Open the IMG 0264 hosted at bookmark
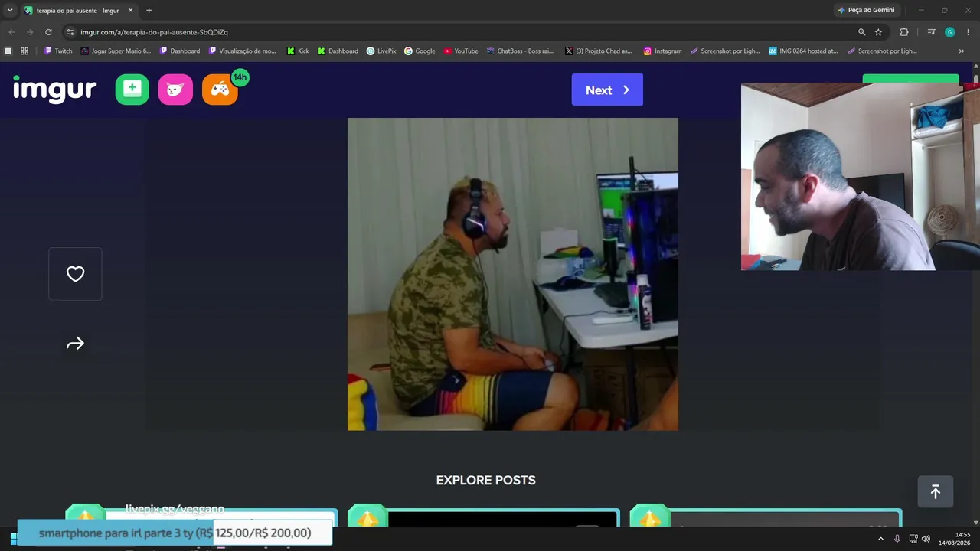Screen dimensions: 980x551 tap(803, 51)
